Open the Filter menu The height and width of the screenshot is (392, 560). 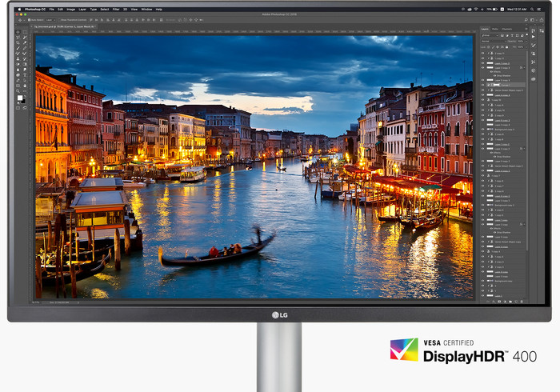[x=116, y=10]
